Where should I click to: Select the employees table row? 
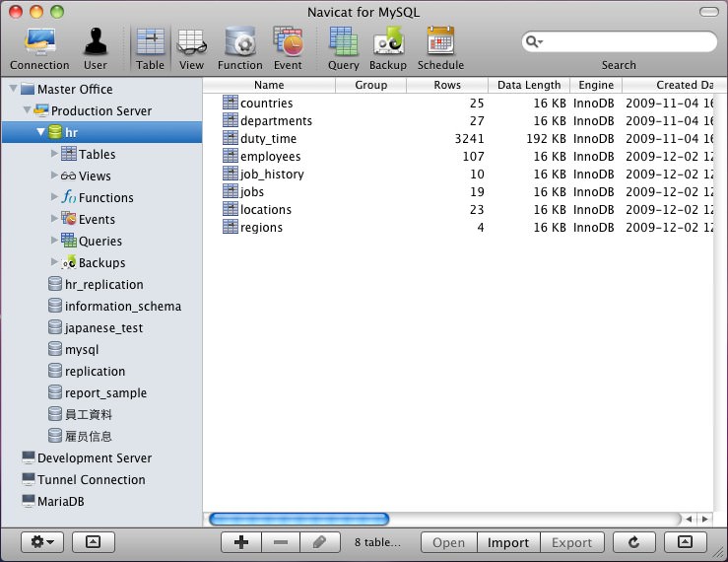point(458,156)
